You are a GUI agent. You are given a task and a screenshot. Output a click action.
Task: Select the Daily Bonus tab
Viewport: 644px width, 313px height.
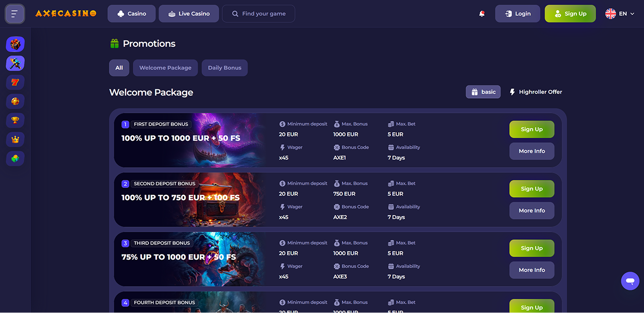pos(224,68)
